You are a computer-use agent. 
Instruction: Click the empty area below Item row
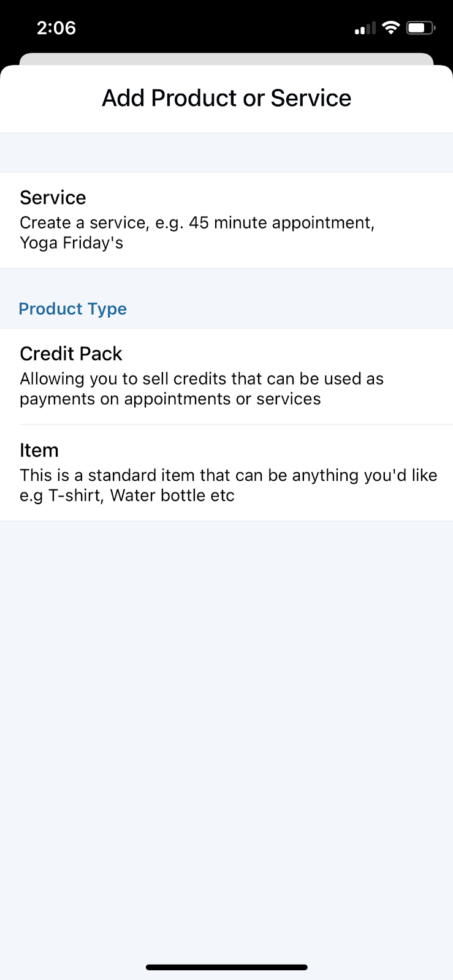[226, 735]
